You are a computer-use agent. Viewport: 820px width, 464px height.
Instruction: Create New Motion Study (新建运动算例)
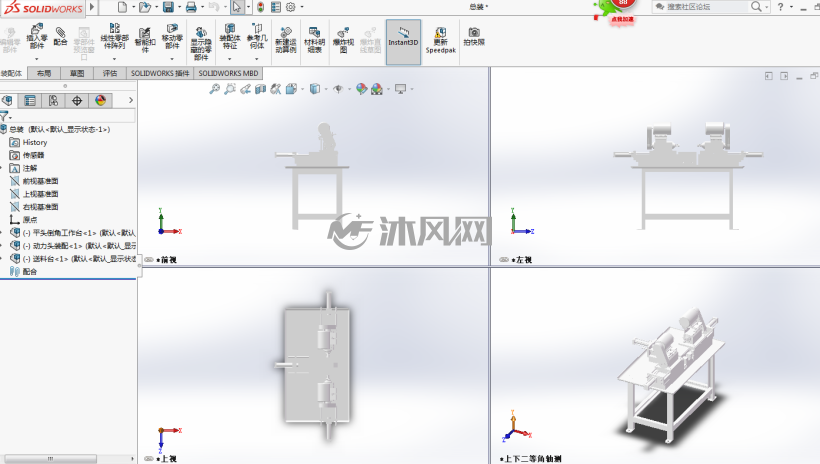tap(286, 40)
